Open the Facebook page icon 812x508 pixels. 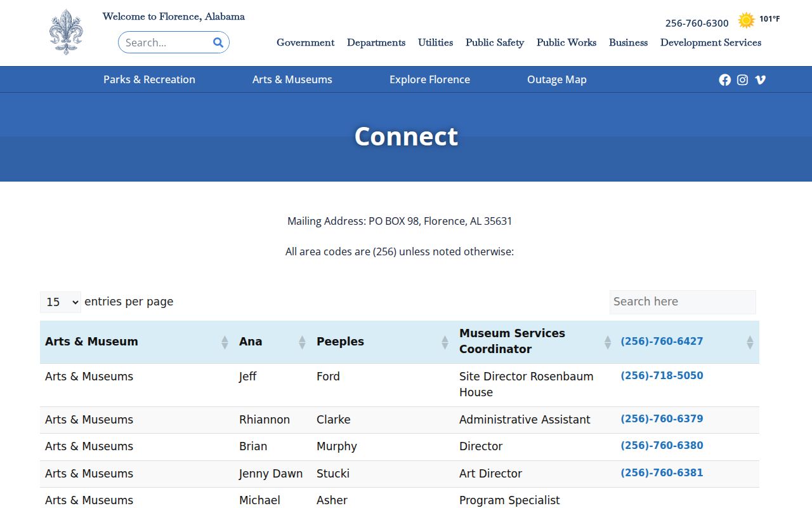click(725, 79)
